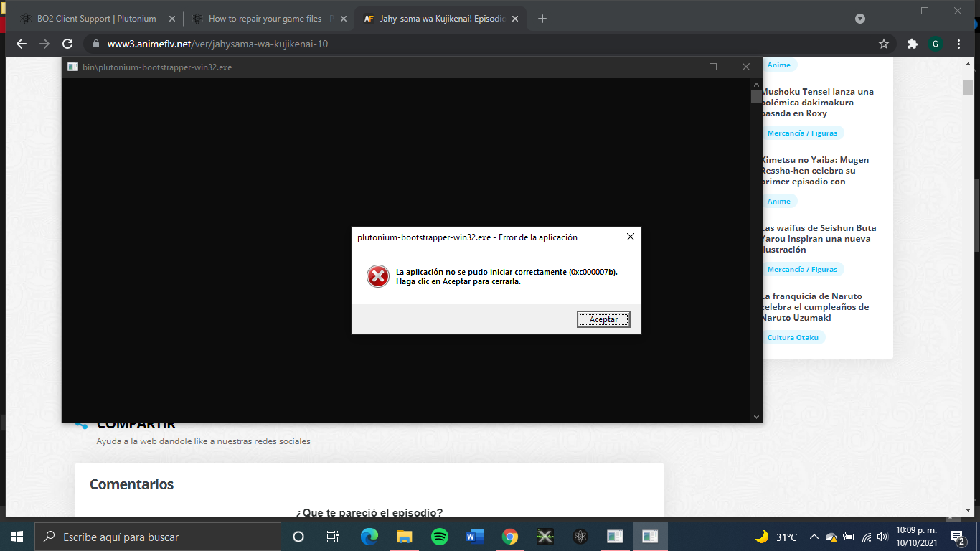Click the Comentarios heading
980x551 pixels.
coord(131,484)
